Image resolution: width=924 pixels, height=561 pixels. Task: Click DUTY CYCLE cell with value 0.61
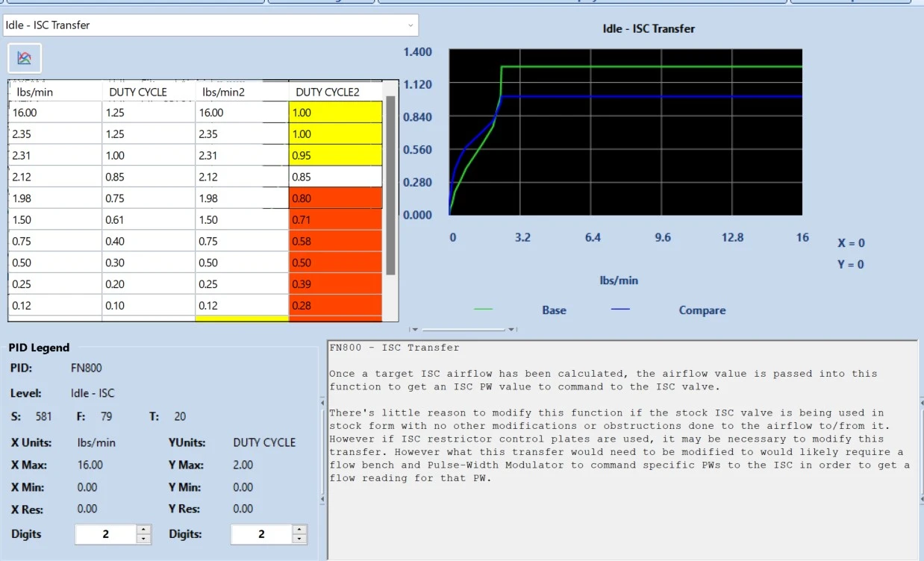point(149,220)
